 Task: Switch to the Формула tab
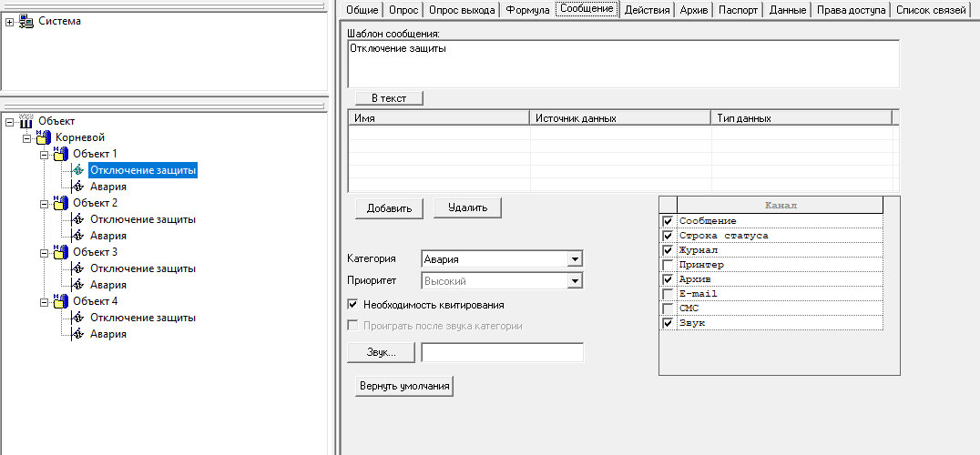[x=527, y=10]
